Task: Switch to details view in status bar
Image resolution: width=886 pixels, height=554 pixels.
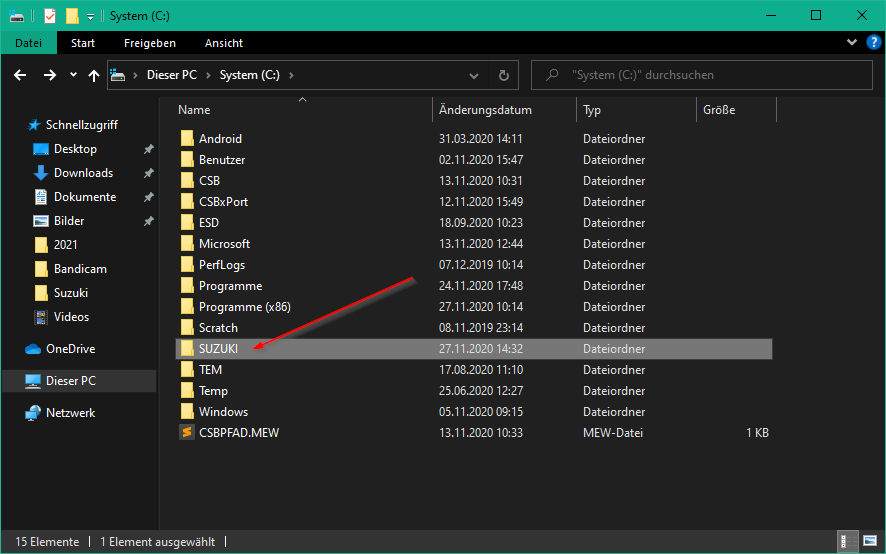Action: (x=846, y=542)
